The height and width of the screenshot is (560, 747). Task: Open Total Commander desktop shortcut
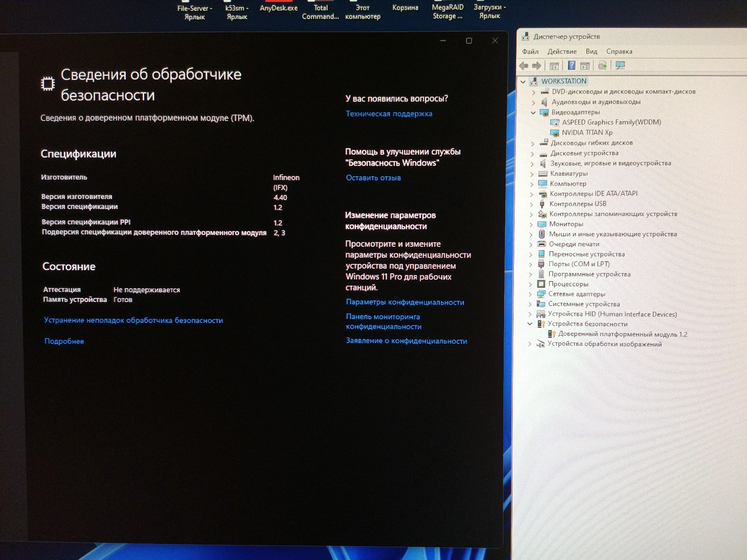tap(320, 12)
